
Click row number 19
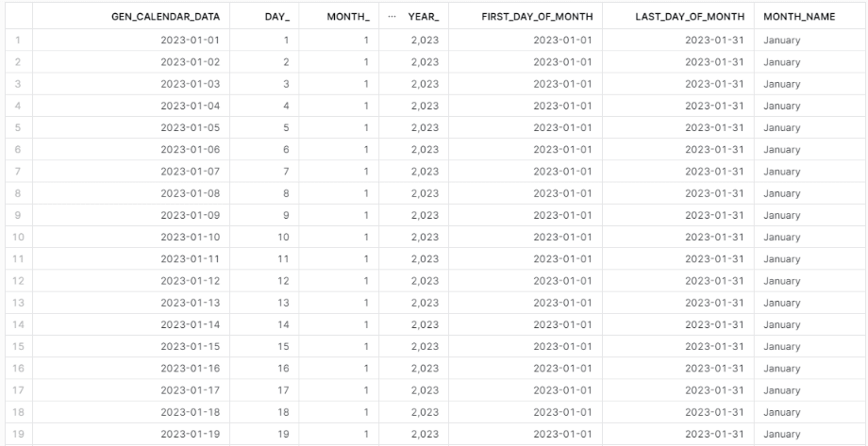point(18,434)
